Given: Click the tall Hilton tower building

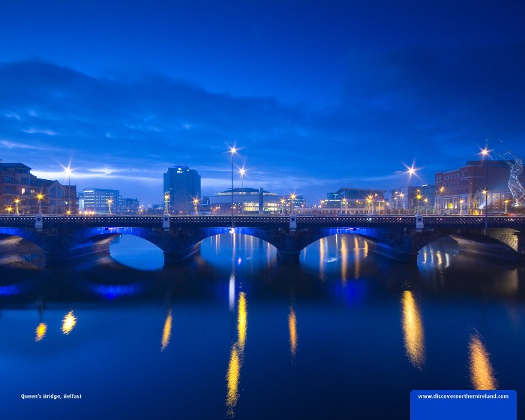Looking at the screenshot, I should tap(181, 190).
